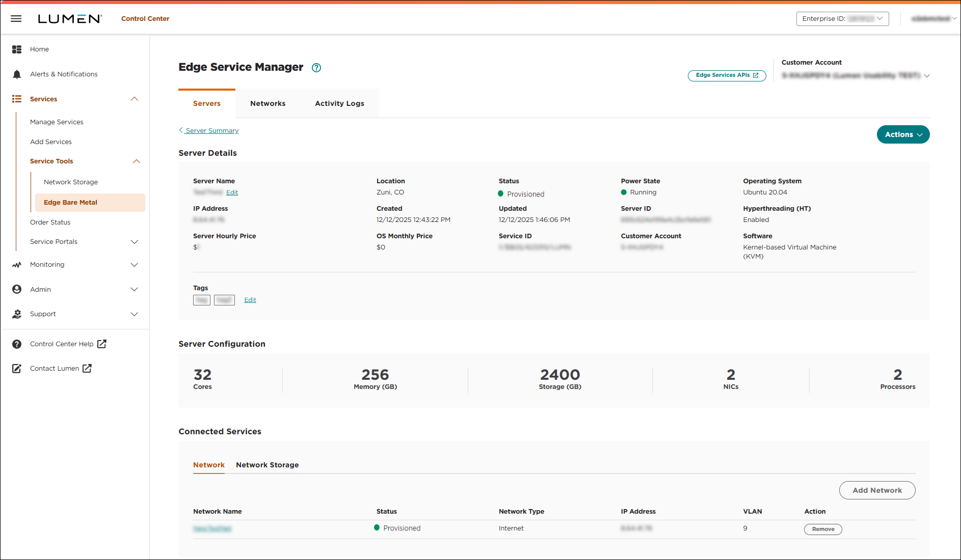961x560 pixels.
Task: Remove the connected Internet network
Action: (x=822, y=529)
